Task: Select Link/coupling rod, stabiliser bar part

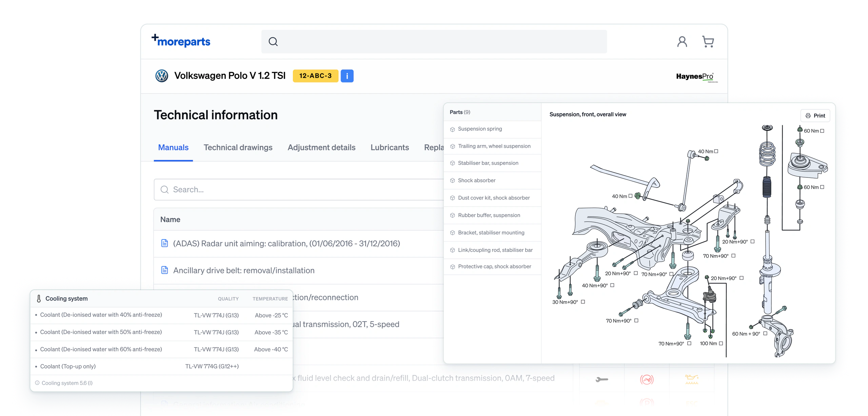Action: [x=492, y=250]
